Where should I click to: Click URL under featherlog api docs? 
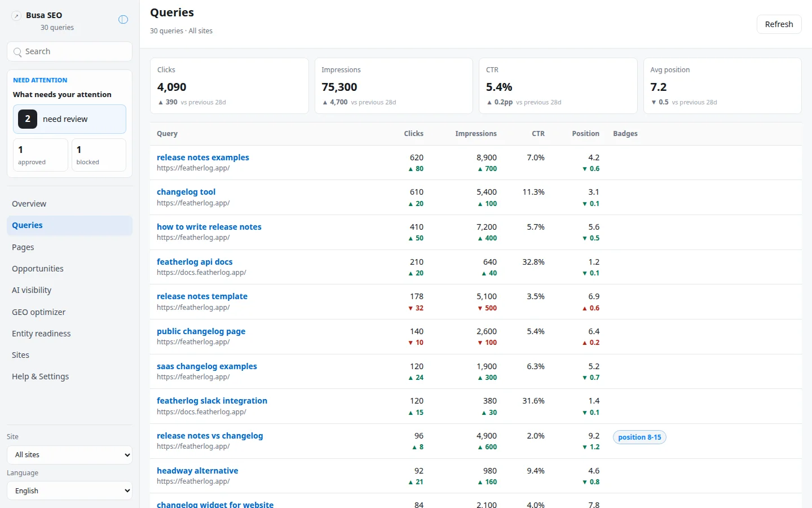point(201,273)
